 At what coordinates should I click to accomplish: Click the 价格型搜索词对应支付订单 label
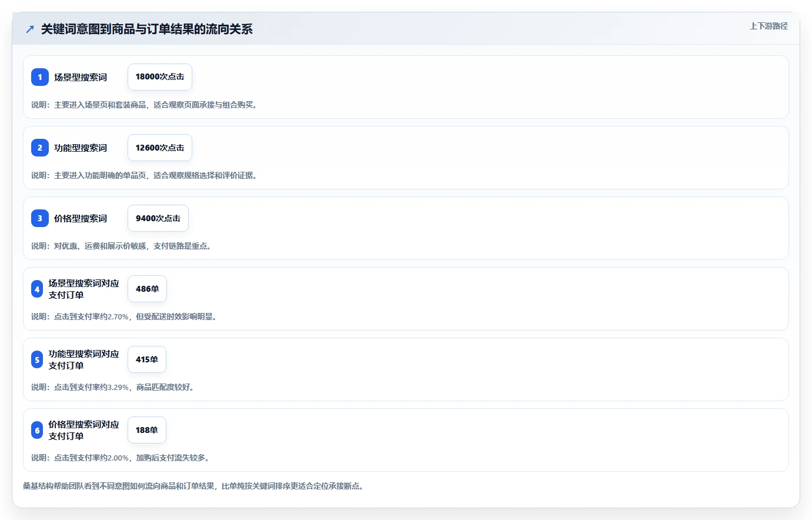pyautogui.click(x=83, y=430)
